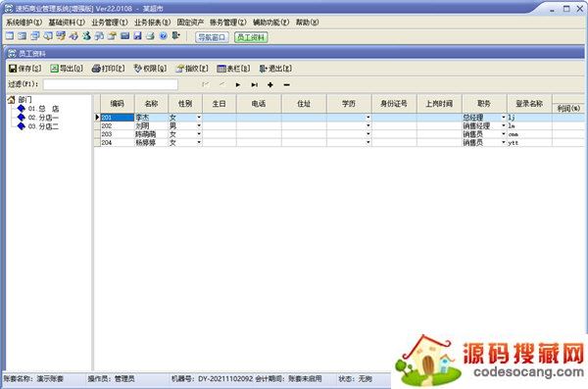The height and width of the screenshot is (389, 588).
Task: Click the Export (导出) button
Action: coord(67,69)
